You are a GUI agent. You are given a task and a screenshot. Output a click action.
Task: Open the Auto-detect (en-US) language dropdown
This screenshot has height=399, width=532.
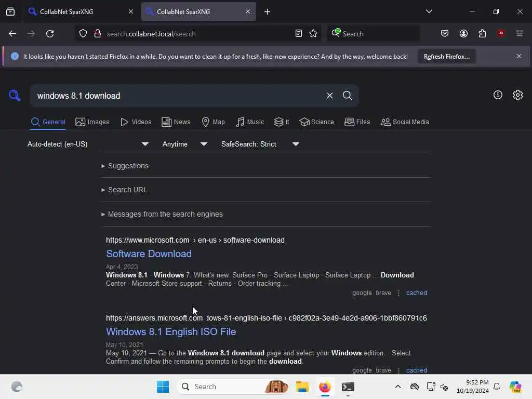coord(88,144)
